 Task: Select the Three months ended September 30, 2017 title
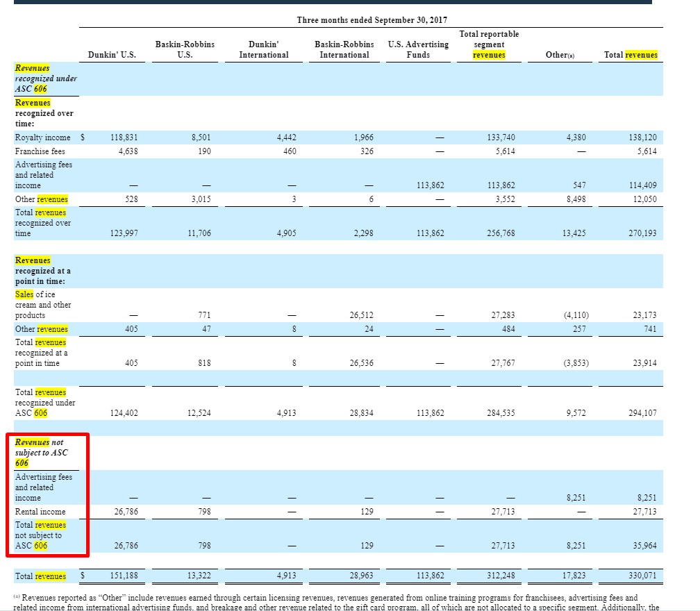point(372,20)
